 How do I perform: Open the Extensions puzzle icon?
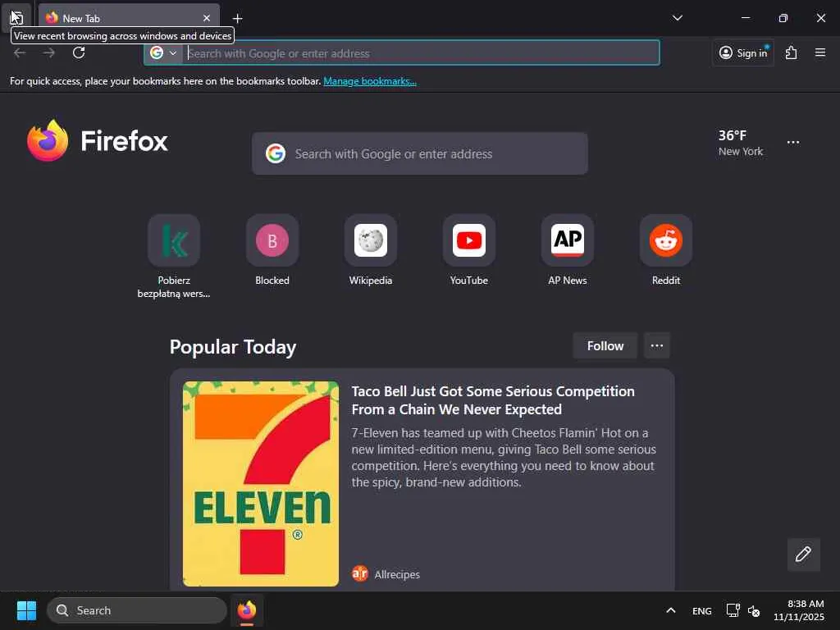coord(791,52)
